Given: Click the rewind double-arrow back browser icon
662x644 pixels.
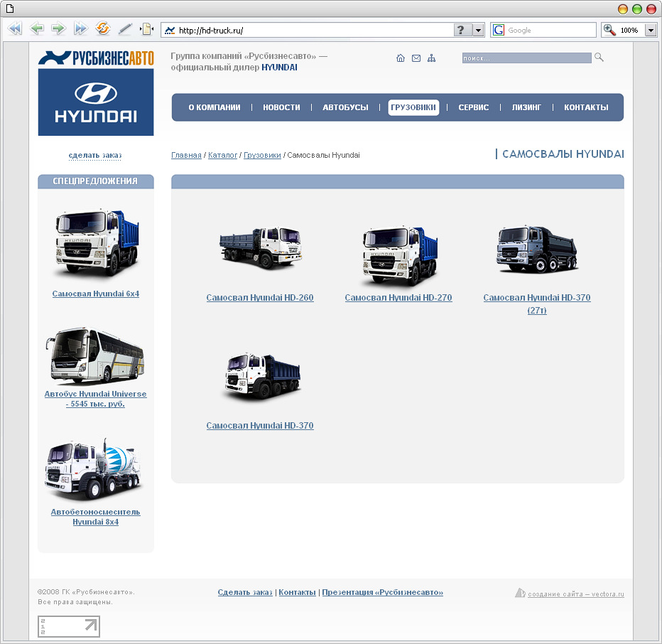Looking at the screenshot, I should [14, 28].
